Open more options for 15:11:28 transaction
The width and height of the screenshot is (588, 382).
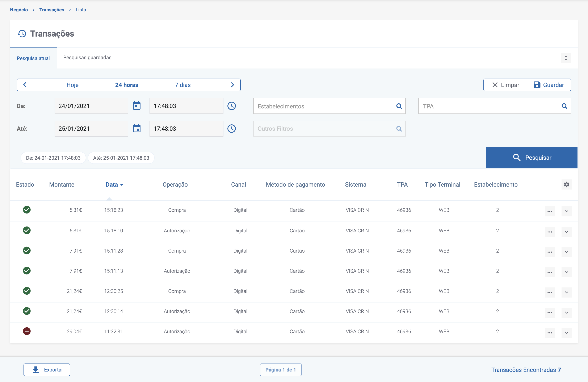549,252
